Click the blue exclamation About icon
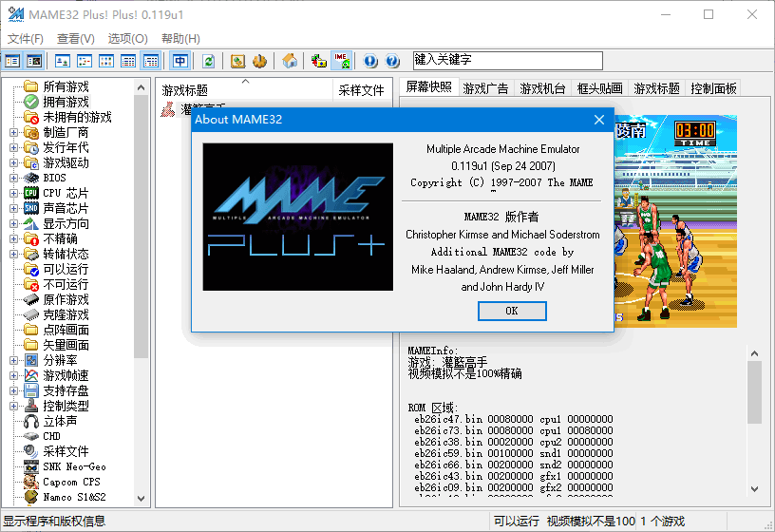 coord(370,62)
